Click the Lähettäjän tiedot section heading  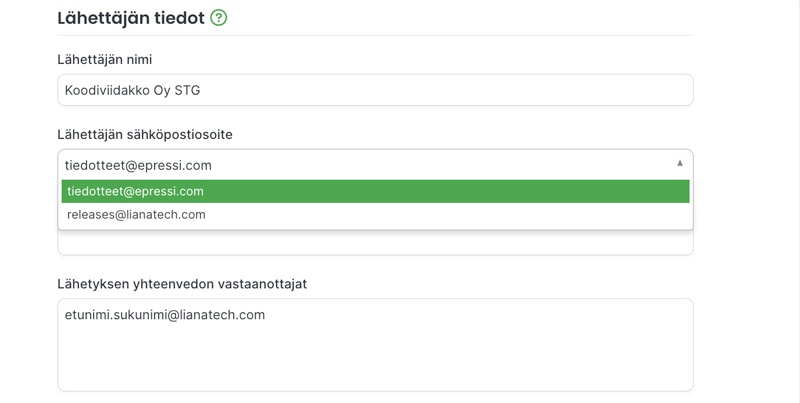click(131, 18)
